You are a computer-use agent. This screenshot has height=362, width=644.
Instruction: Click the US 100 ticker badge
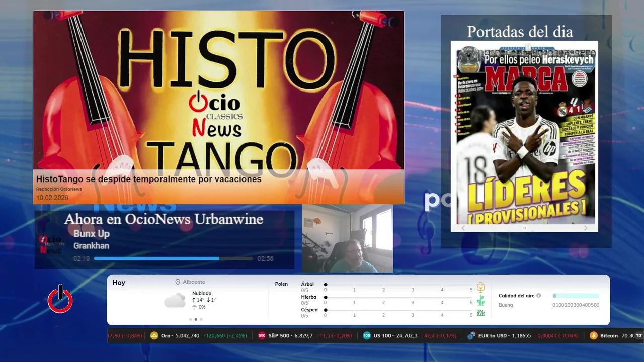[367, 335]
